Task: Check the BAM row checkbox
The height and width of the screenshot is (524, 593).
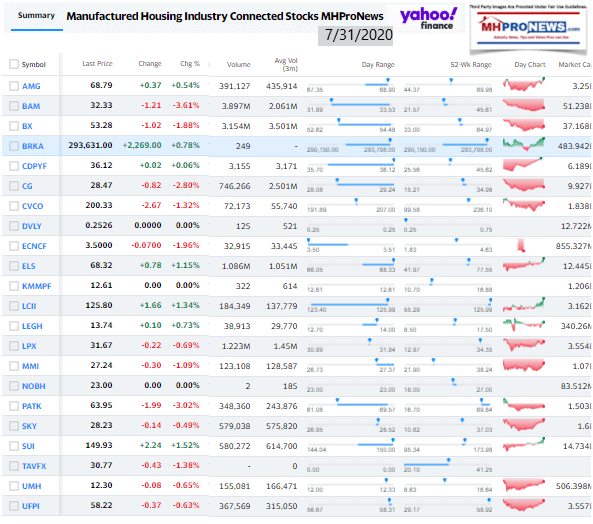Action: (14, 106)
